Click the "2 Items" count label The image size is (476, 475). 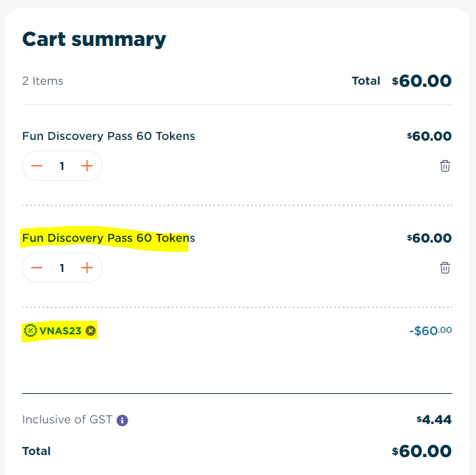point(42,81)
